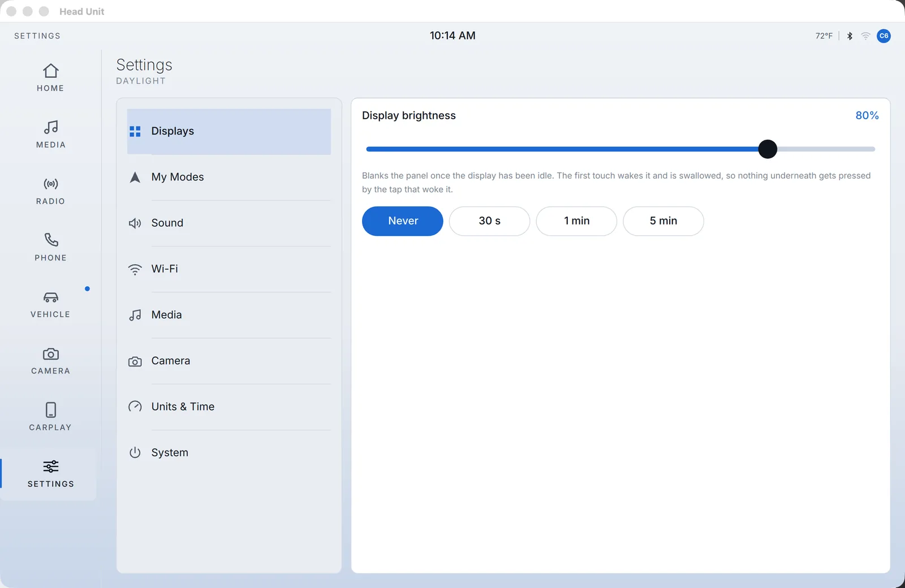Open Media settings category
Image resolution: width=905 pixels, height=588 pixels.
tap(229, 315)
